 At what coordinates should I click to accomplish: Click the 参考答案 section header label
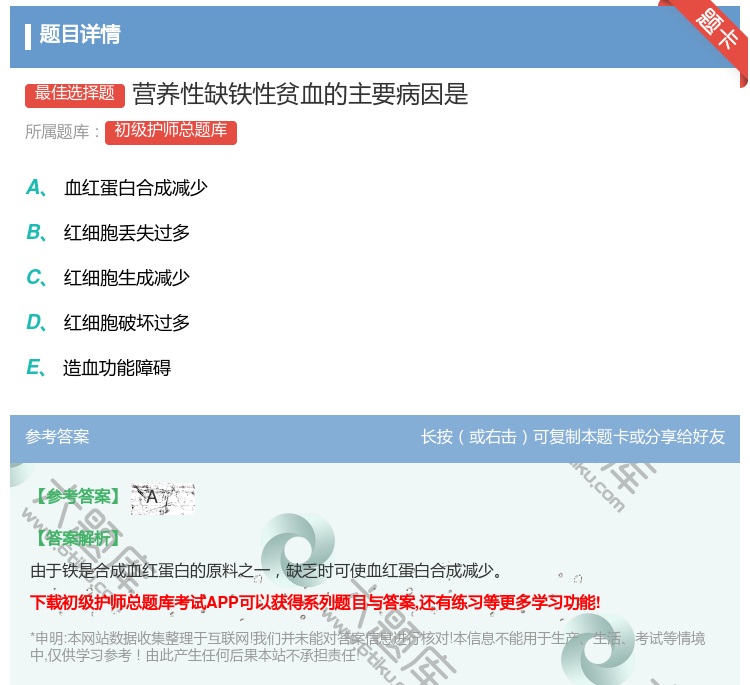(57, 437)
